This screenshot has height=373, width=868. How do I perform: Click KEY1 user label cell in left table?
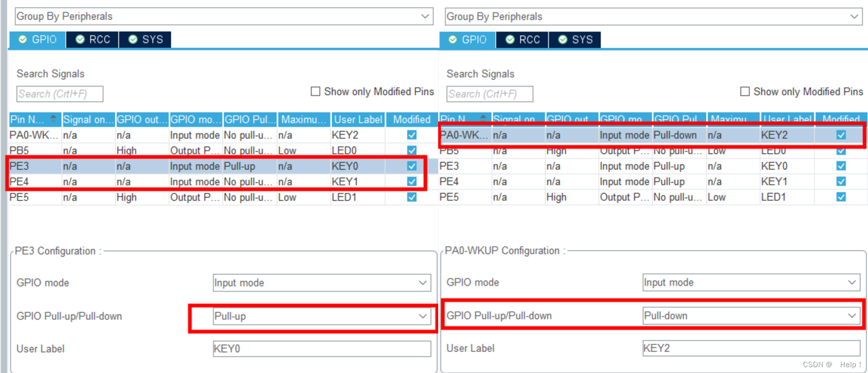pos(358,182)
